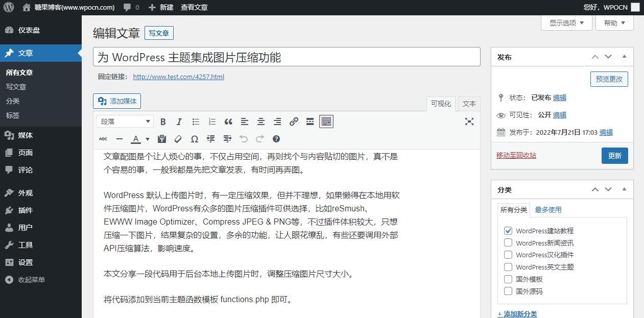This screenshot has width=644, height=318.
Task: Open the 段落 paragraph format dropdown
Action: tap(125, 121)
